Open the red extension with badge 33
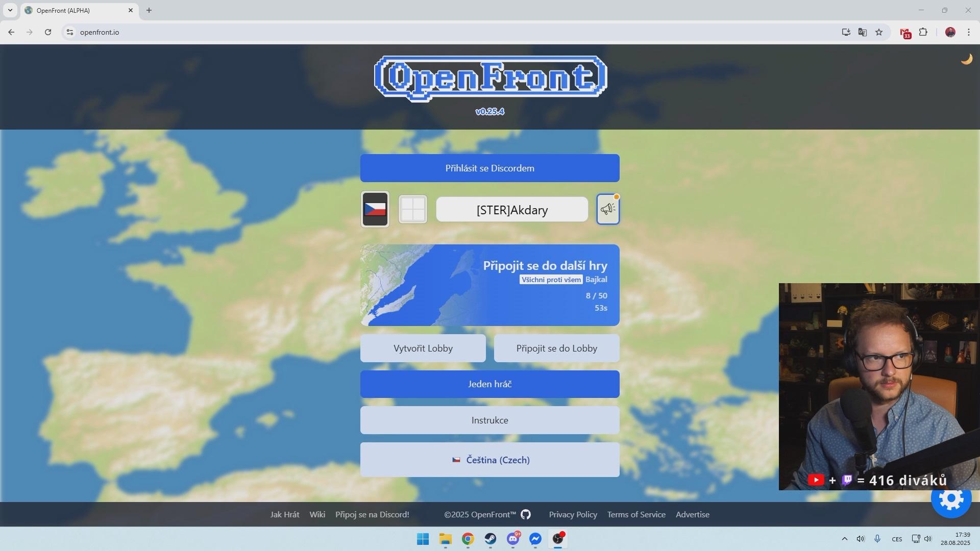Image resolution: width=980 pixels, height=551 pixels. [905, 33]
